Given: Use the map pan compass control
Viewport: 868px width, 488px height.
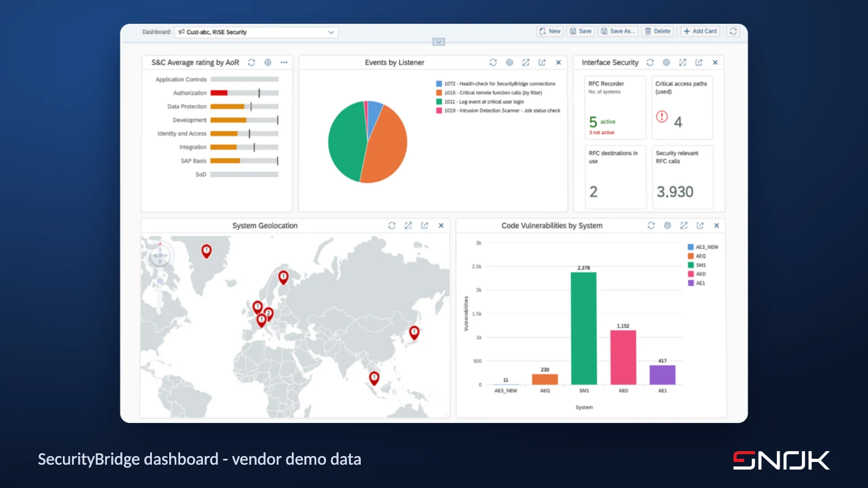Looking at the screenshot, I should click(x=160, y=255).
